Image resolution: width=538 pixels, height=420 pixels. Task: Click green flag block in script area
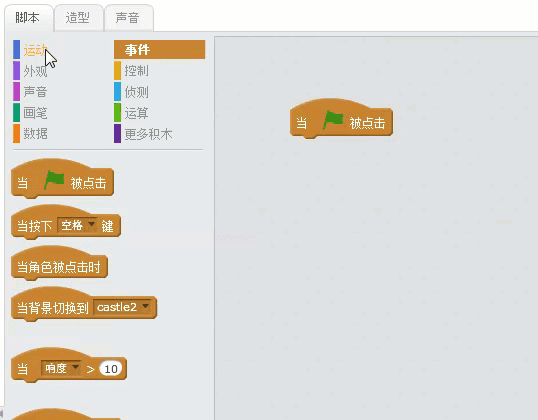coord(341,119)
